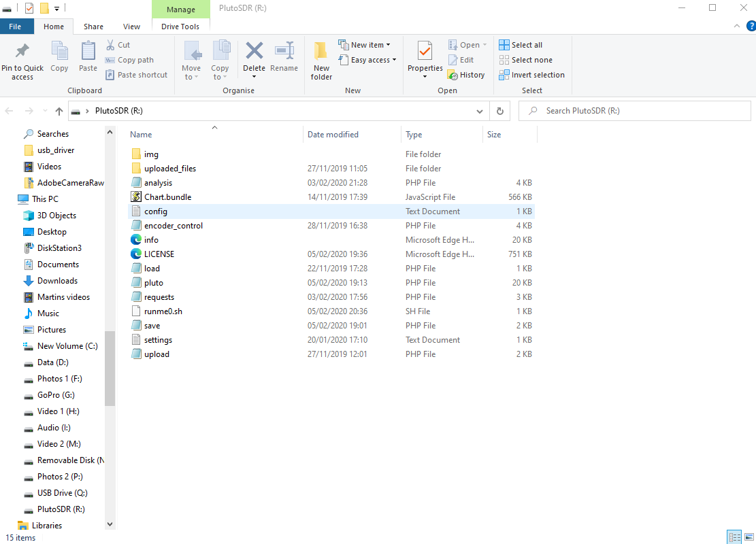Click navigation pane scrollbar down arrow
This screenshot has height=544, width=756.
point(110,524)
